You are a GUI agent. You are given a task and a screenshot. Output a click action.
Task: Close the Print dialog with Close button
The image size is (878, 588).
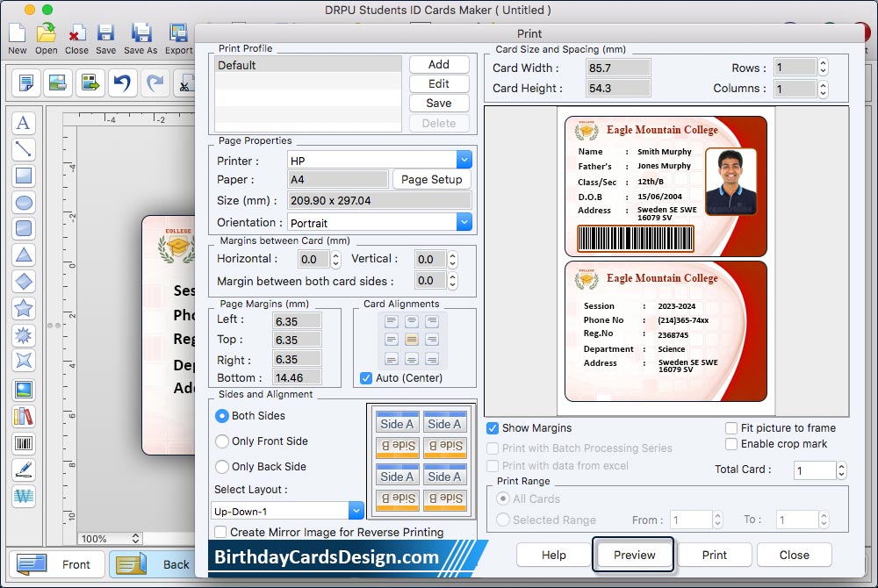tap(794, 555)
